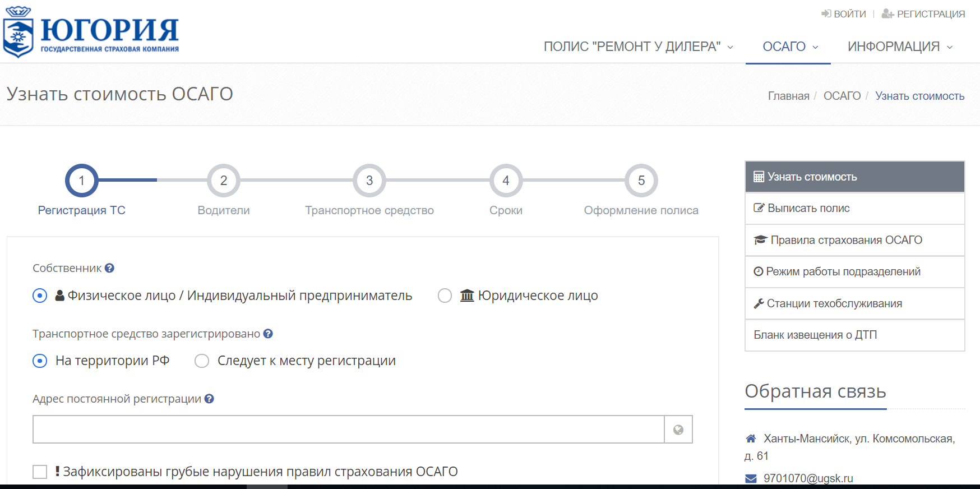Screen dimensions: 980x489
Task: Click envelope icon beside 9701070@ugsk.ru
Action: 751,478
